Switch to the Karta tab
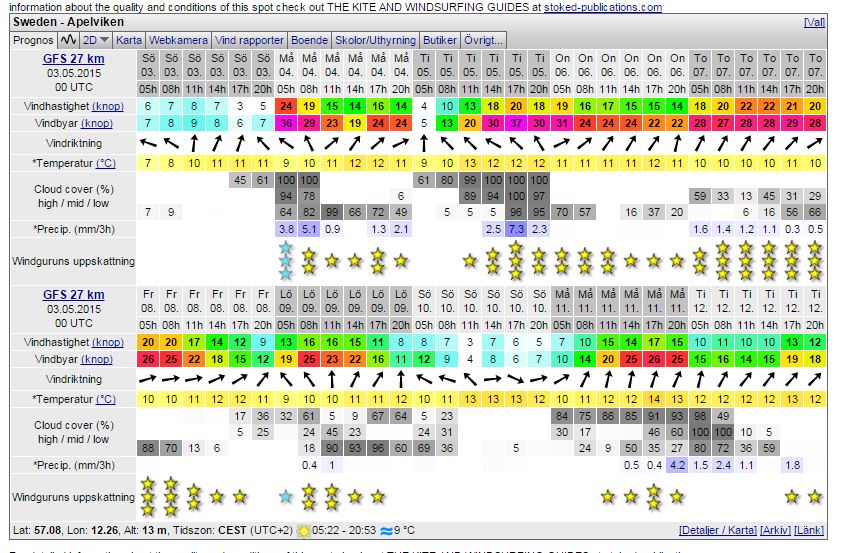Screen dimensions: 852x553 tap(129, 40)
